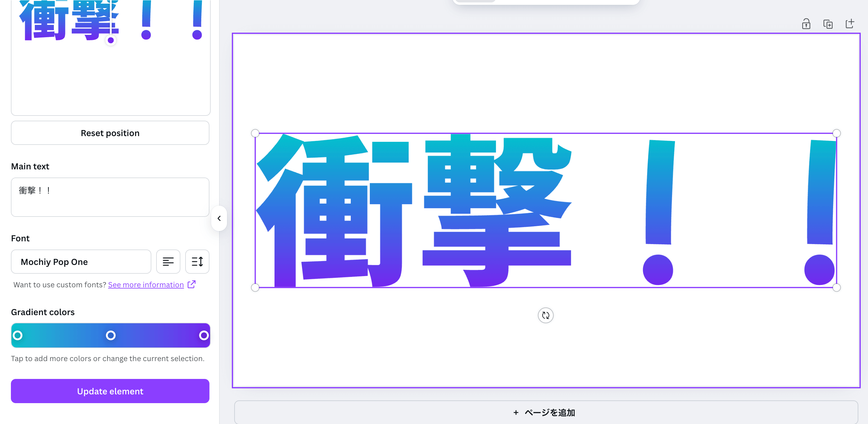Viewport: 868px width, 424px height.
Task: Open the Mochiy Pop One font dropdown
Action: tap(81, 262)
